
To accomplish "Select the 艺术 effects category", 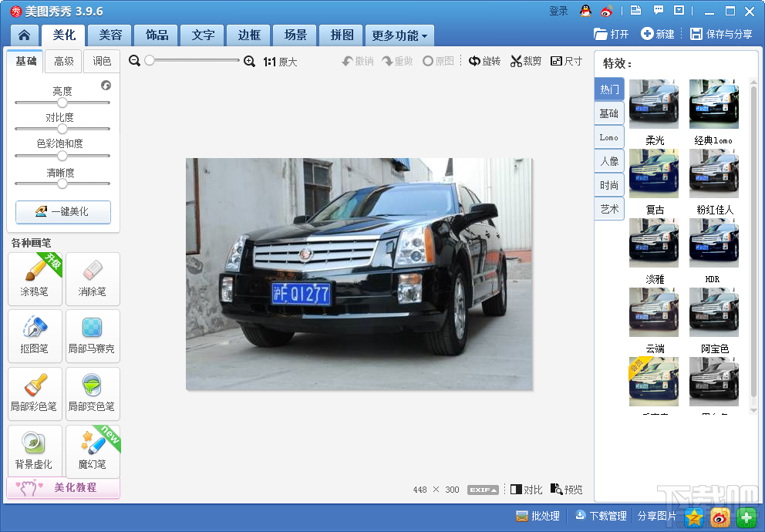I will [x=609, y=209].
